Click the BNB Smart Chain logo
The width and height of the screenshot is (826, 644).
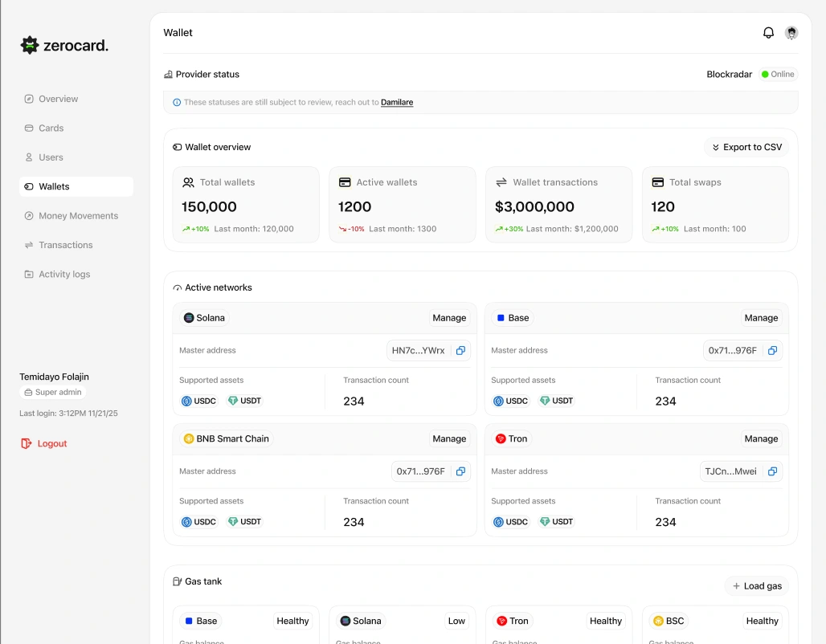point(189,438)
